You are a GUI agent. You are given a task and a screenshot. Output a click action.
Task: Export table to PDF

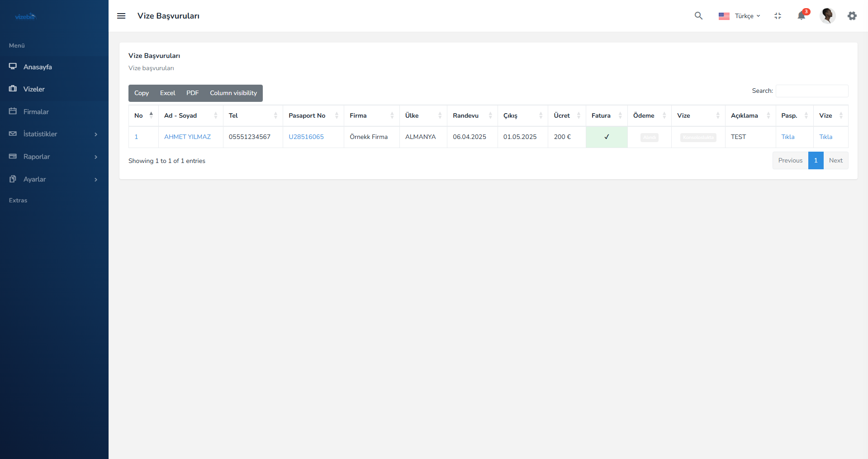click(192, 93)
